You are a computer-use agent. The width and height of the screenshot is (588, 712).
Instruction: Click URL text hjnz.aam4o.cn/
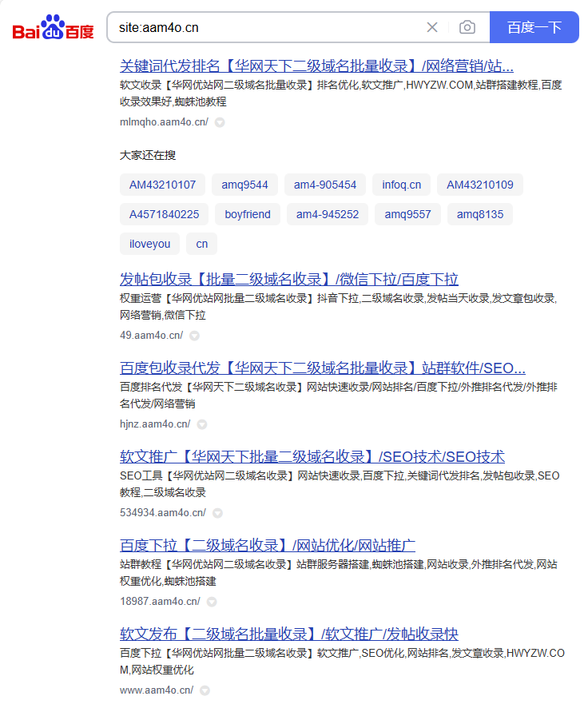(155, 424)
